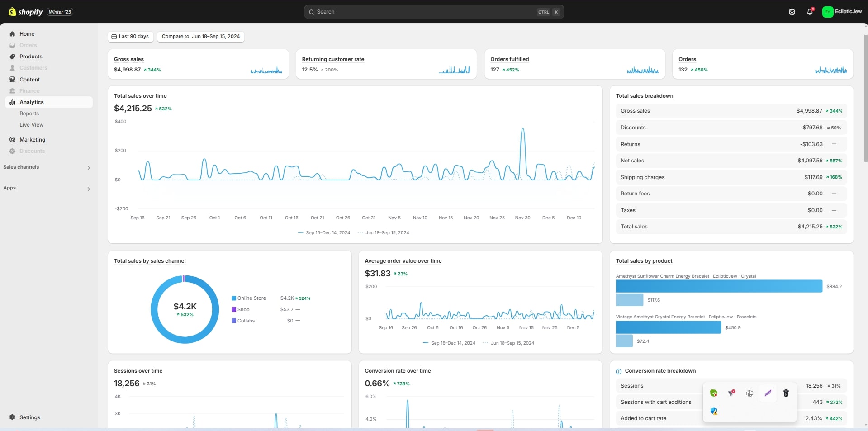
Task: Open Reports under Analytics
Action: click(x=29, y=114)
